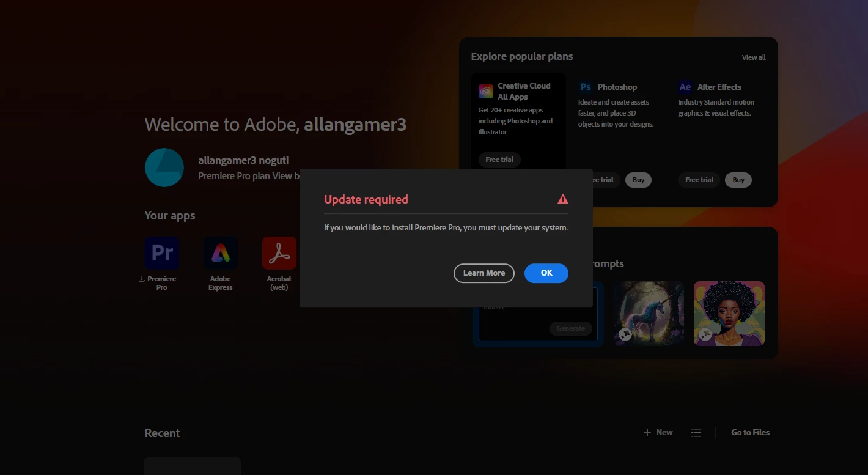Open the Acrobat (web) app icon

pos(279,253)
